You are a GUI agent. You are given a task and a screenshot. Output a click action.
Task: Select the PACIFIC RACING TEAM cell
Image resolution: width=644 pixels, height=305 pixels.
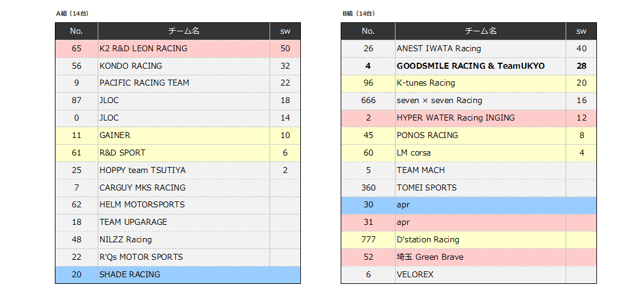click(144, 83)
